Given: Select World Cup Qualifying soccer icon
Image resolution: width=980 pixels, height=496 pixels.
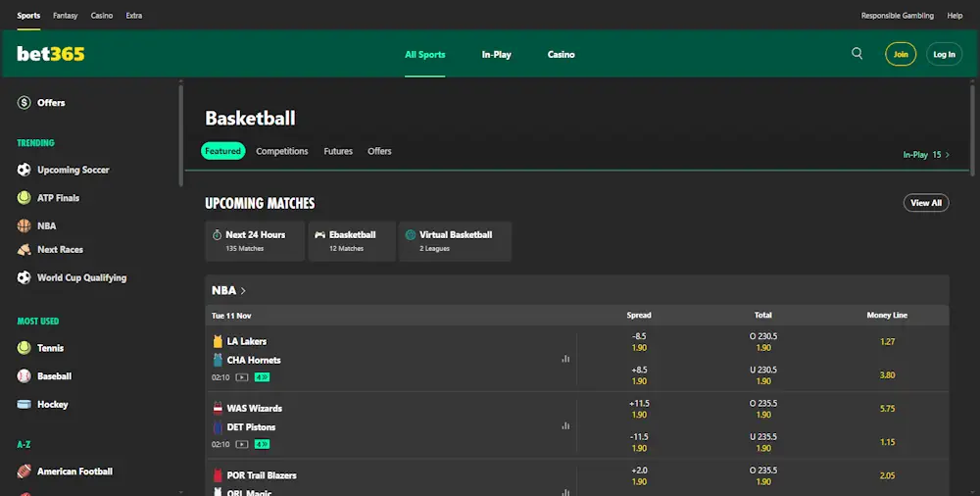Looking at the screenshot, I should [24, 277].
